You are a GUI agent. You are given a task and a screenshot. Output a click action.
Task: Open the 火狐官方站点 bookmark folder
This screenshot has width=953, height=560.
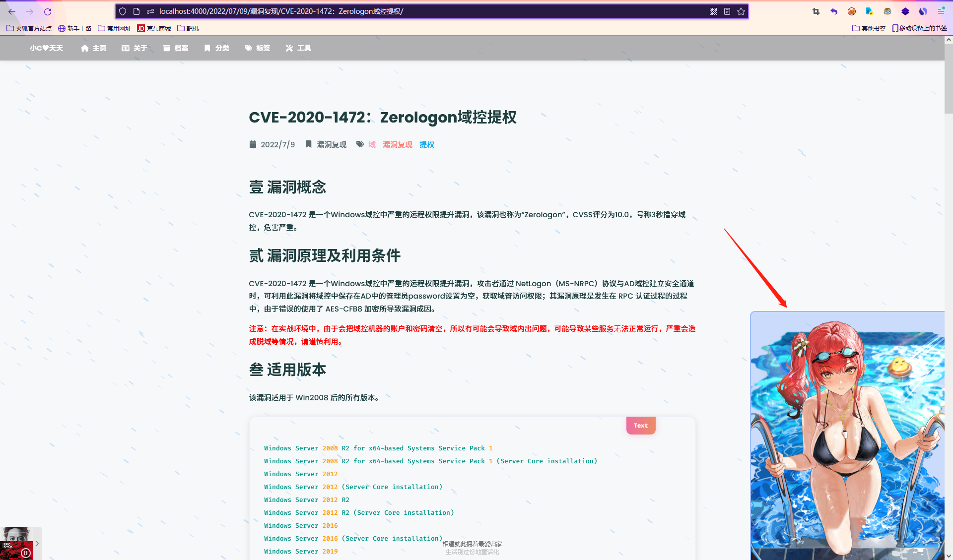29,28
